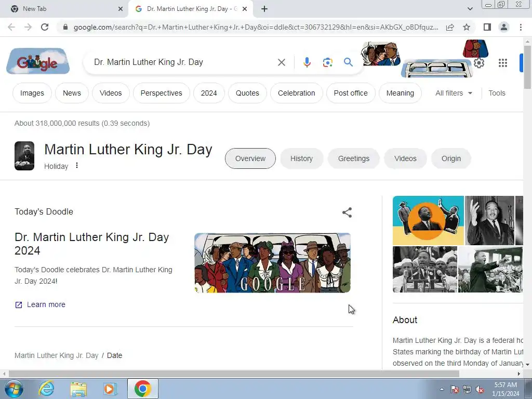Image resolution: width=532 pixels, height=399 pixels.
Task: Reload the current page
Action: [45, 27]
